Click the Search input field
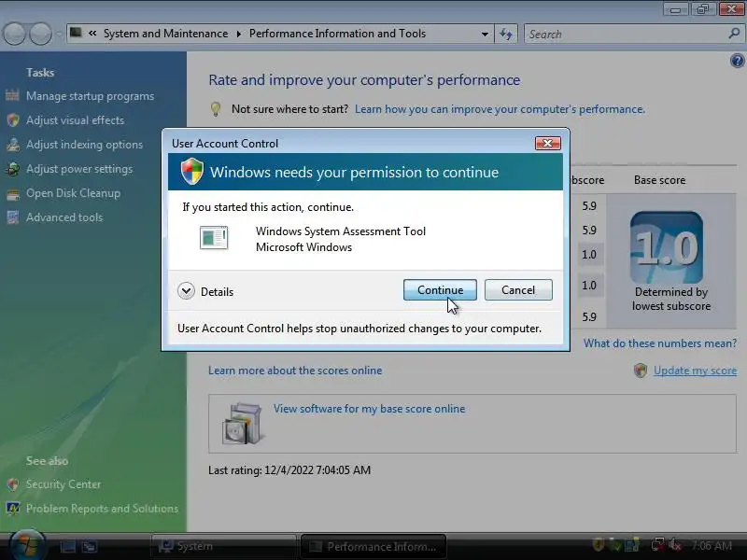The width and height of the screenshot is (747, 560). click(x=627, y=34)
